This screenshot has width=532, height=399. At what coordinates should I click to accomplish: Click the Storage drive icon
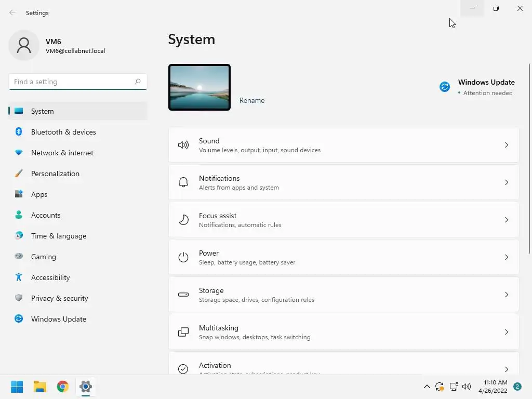(183, 295)
